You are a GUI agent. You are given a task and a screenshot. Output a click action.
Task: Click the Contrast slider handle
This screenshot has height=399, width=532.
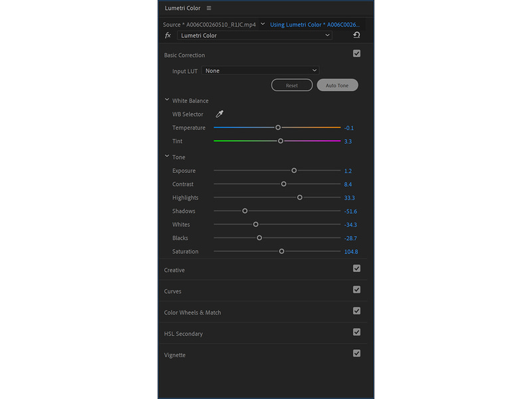tap(284, 184)
